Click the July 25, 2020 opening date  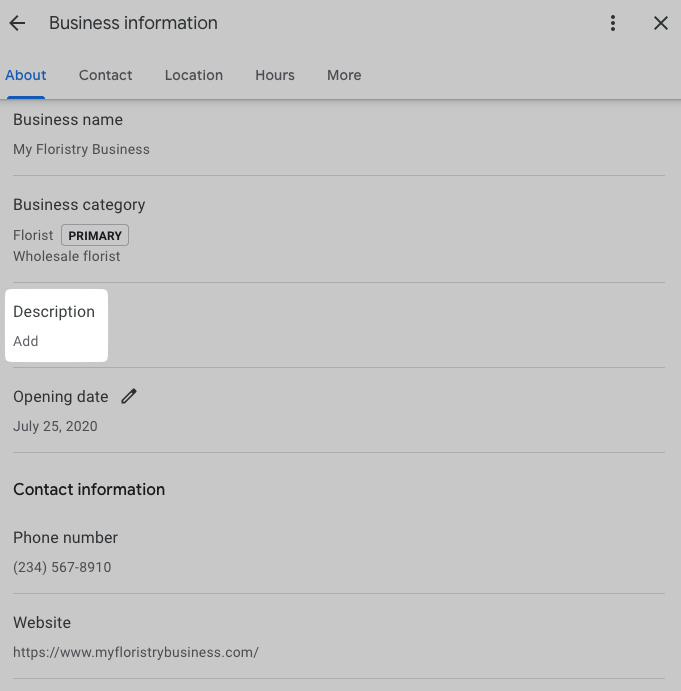click(x=55, y=426)
